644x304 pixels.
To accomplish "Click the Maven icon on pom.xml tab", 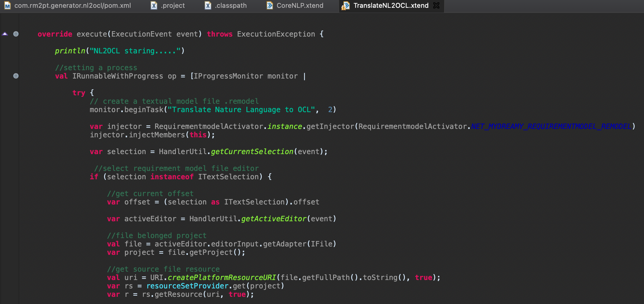I will (8, 6).
